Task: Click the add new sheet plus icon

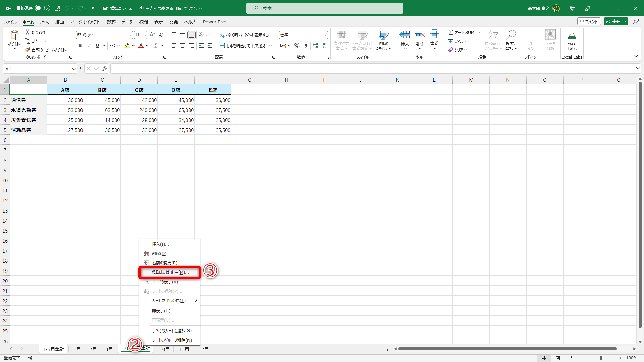Action: [x=230, y=349]
